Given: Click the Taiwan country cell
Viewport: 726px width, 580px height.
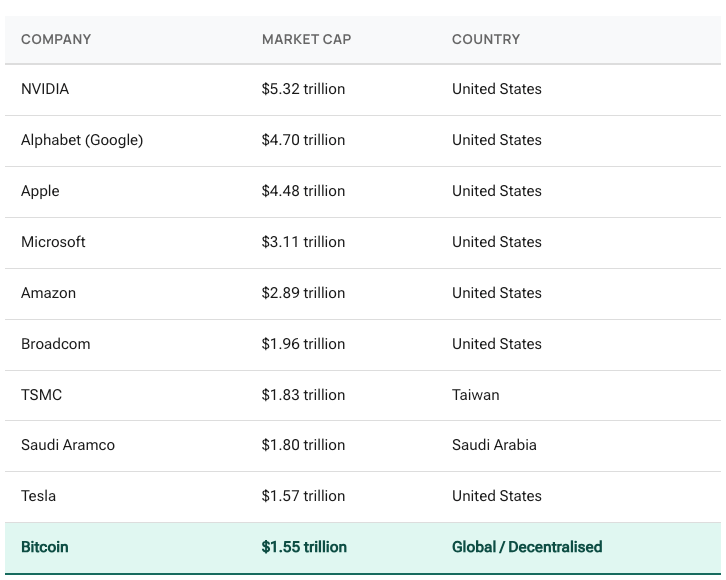Looking at the screenshot, I should (x=476, y=395).
